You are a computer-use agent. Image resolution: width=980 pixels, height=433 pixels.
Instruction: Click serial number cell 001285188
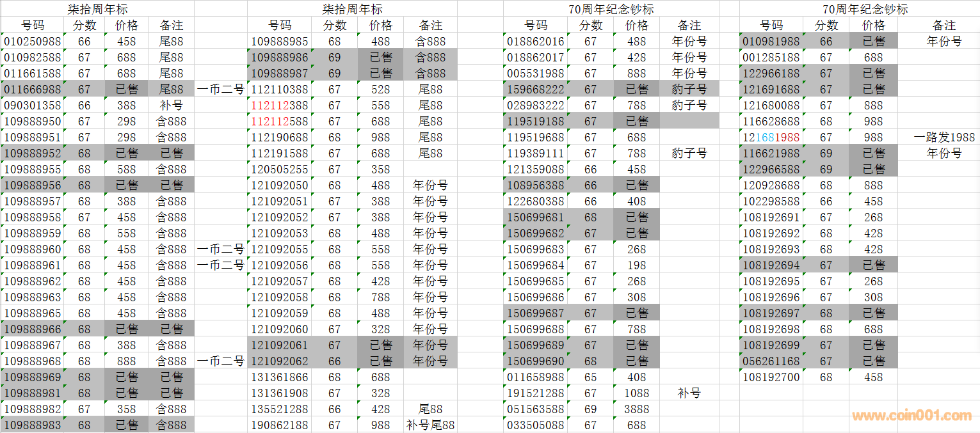[x=771, y=58]
